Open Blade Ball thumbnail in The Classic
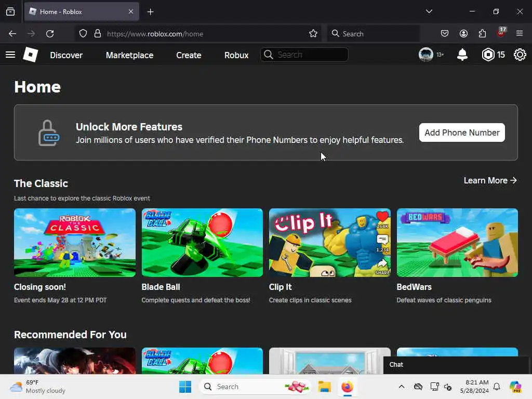Image resolution: width=532 pixels, height=399 pixels. click(202, 243)
